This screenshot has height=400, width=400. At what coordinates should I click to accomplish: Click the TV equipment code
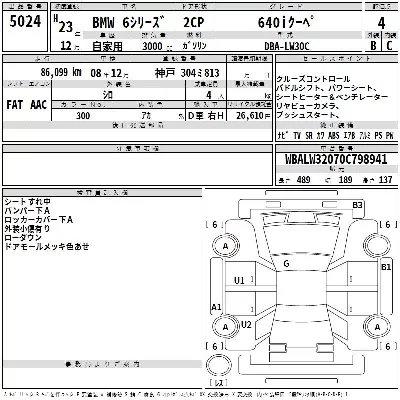point(297,136)
